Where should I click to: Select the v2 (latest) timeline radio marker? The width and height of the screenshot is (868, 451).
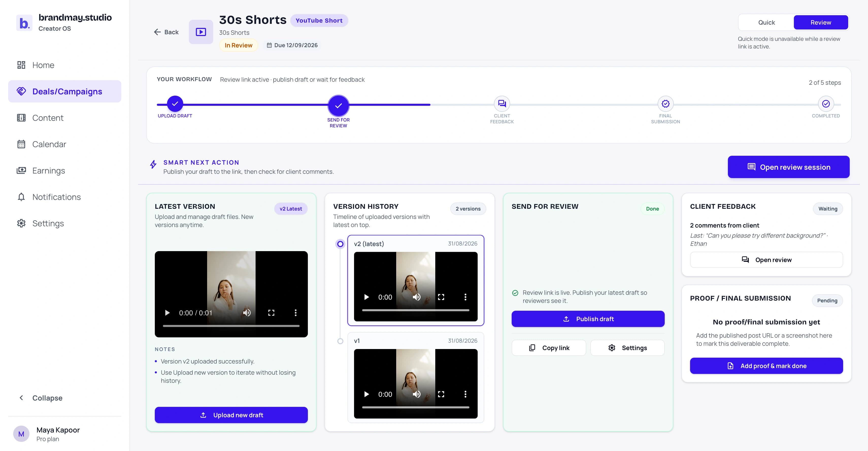[340, 244]
